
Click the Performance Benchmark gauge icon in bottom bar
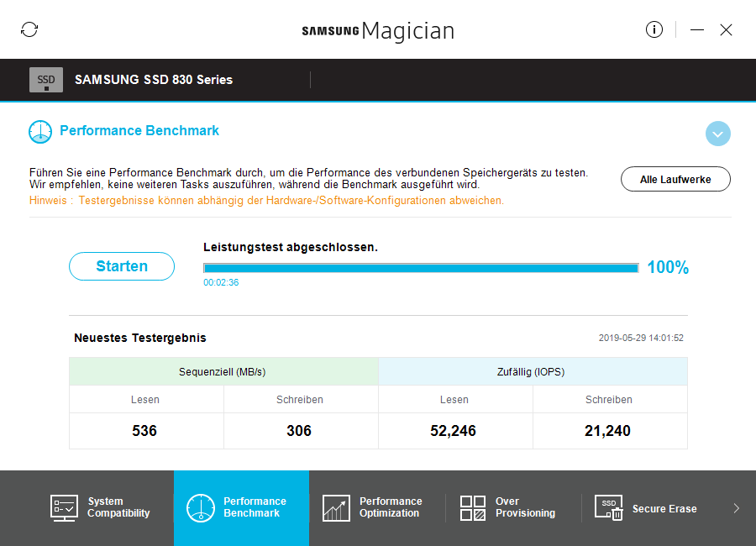[x=201, y=508]
